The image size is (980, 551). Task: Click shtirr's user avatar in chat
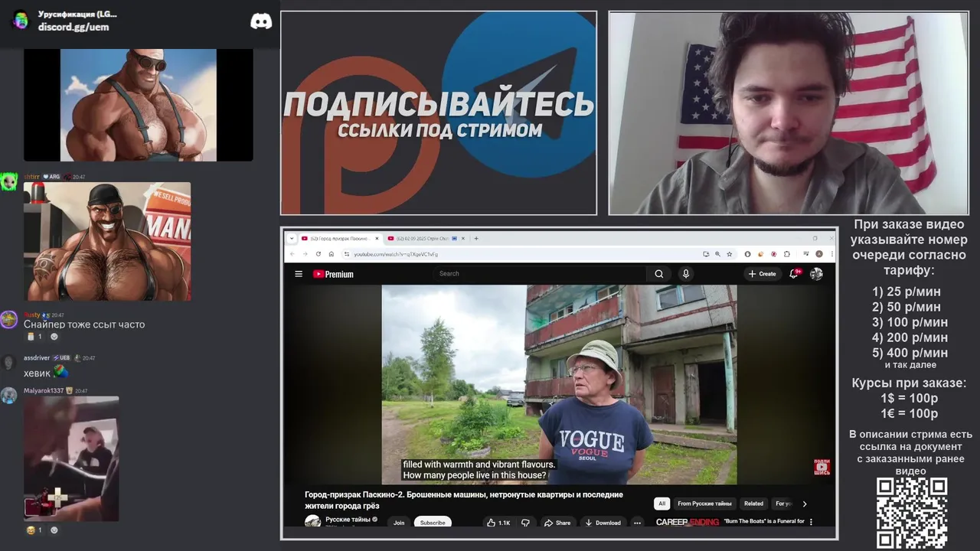click(8, 182)
